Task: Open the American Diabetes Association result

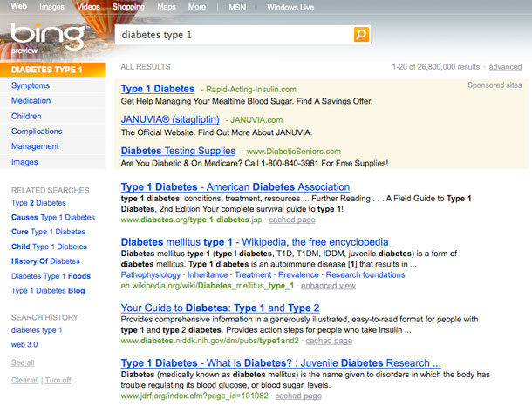Action: pos(235,187)
